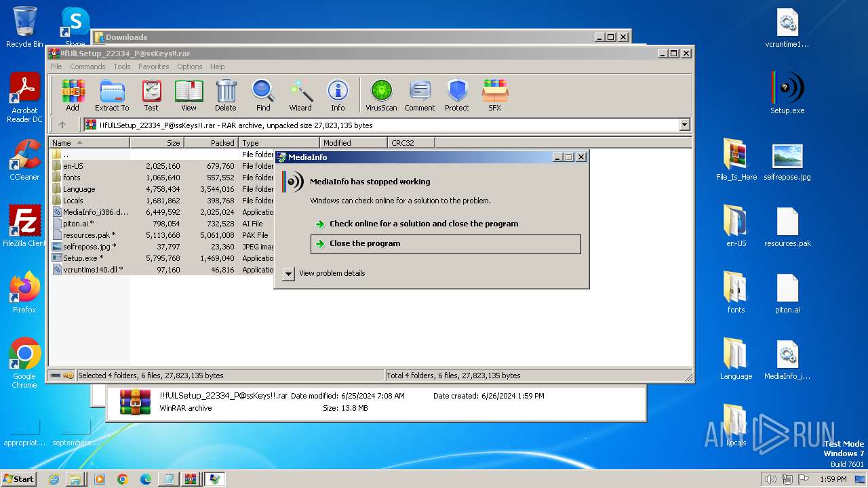Viewport: 868px width, 488px height.
Task: Open the Extract To tool
Action: [112, 95]
